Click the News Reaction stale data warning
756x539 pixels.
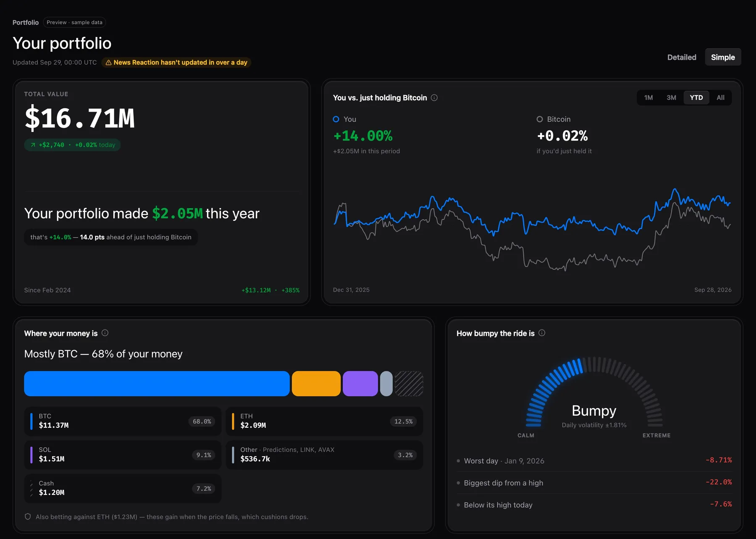point(176,63)
